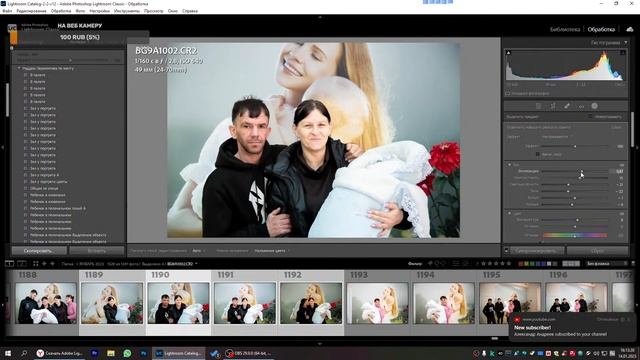Open Windows search icon
The height and width of the screenshot is (360, 640).
click(24, 353)
